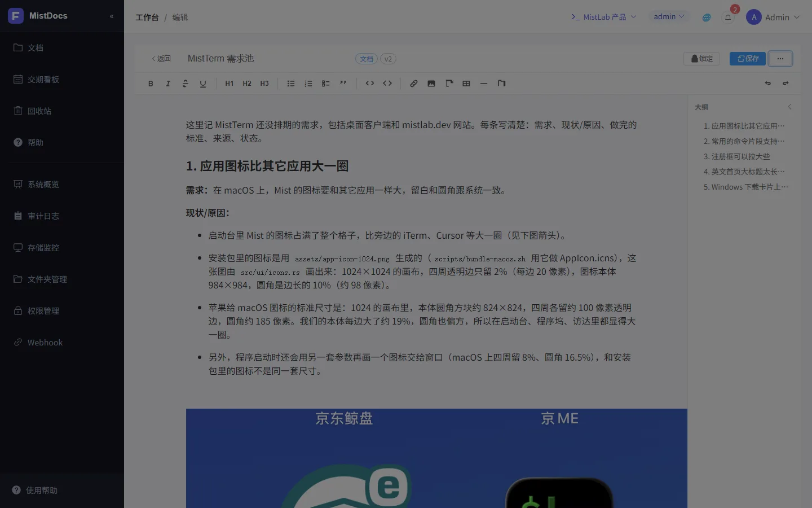Screen dimensions: 812x508
Task: Click the document title MistTerm 需求池
Action: (x=221, y=59)
